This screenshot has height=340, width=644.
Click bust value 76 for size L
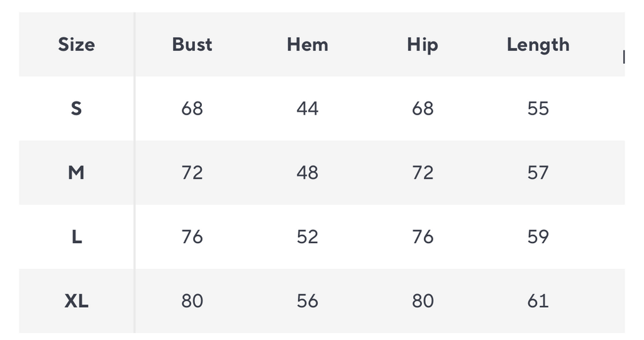click(192, 237)
